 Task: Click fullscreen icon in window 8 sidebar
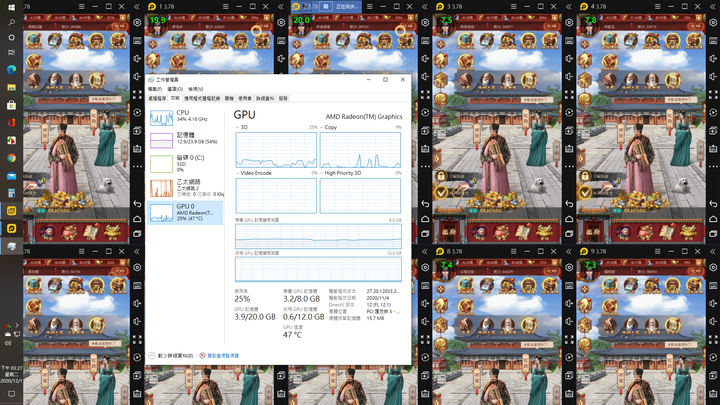tap(569, 339)
